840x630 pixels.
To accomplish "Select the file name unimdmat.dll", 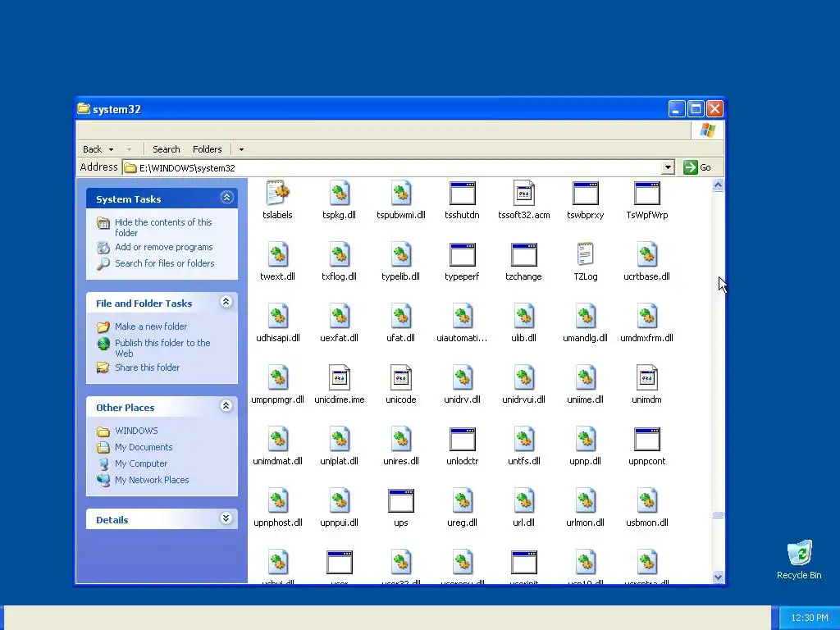I will click(277, 461).
